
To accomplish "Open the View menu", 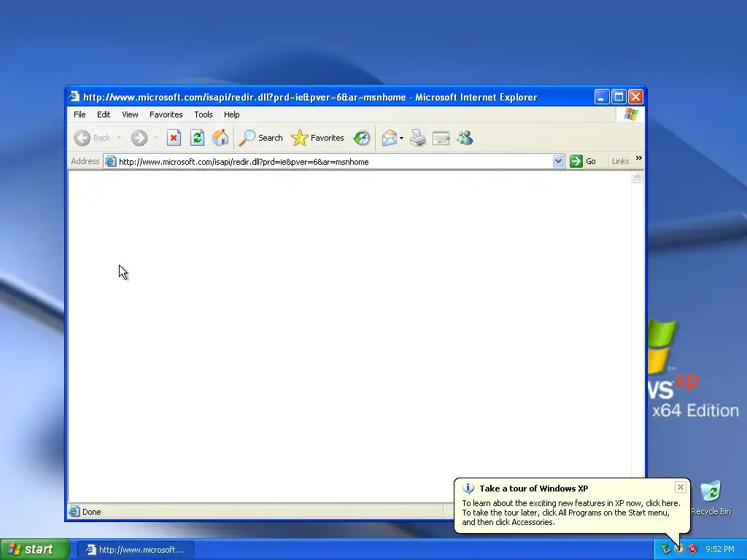I will pyautogui.click(x=130, y=114).
